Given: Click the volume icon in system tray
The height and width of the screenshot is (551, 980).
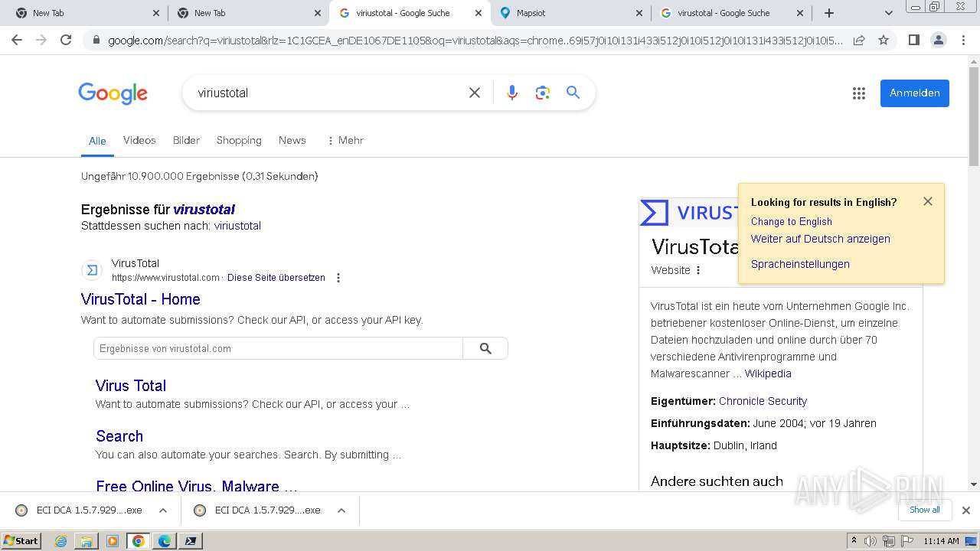Looking at the screenshot, I should pos(871,541).
